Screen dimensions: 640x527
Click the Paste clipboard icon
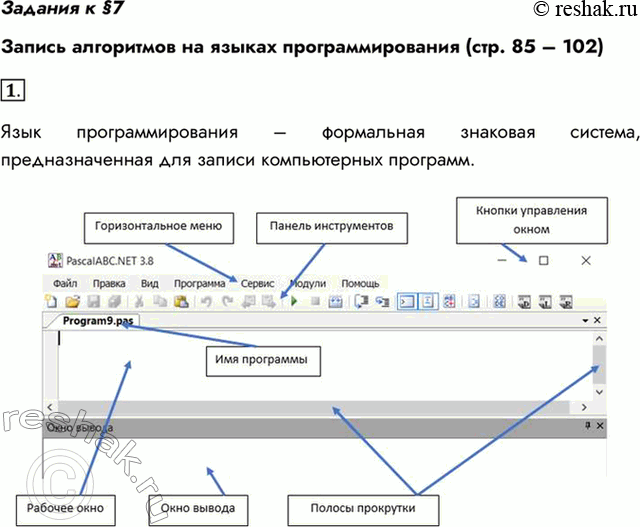click(x=181, y=301)
